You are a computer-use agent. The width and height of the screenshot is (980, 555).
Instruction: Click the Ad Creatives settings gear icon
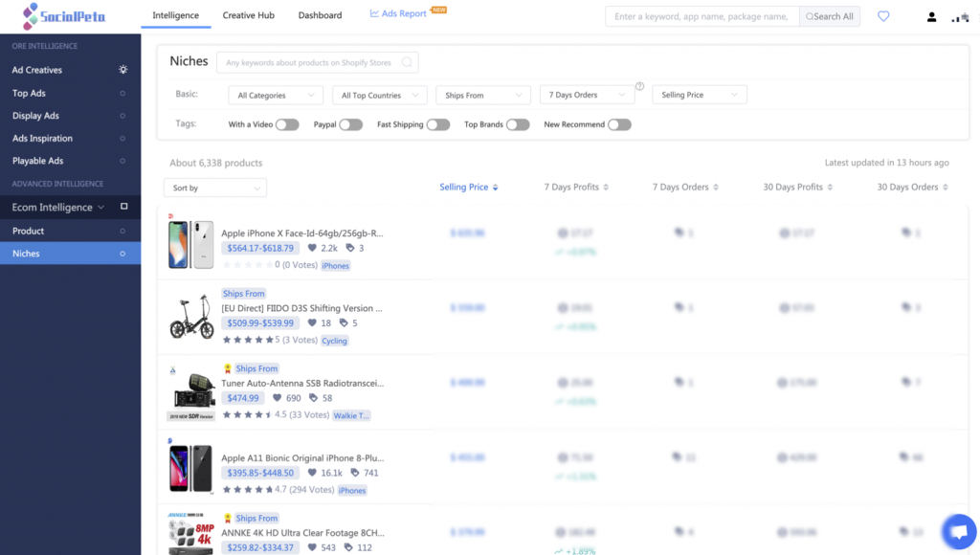123,69
